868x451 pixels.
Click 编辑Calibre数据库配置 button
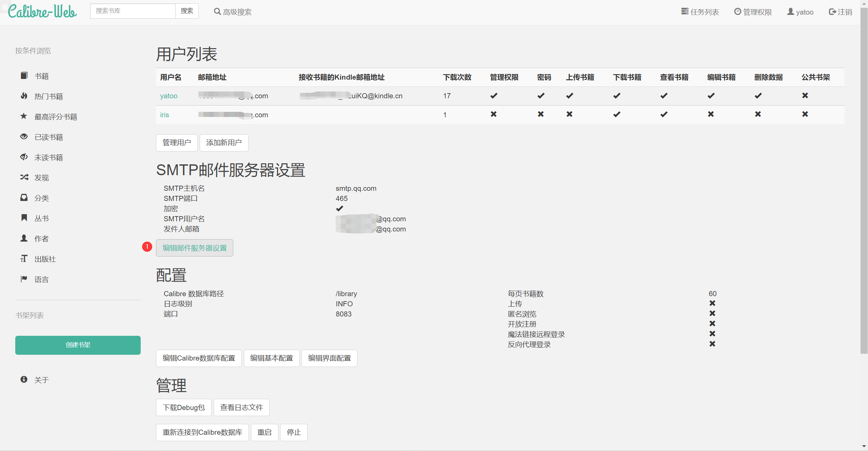point(199,358)
